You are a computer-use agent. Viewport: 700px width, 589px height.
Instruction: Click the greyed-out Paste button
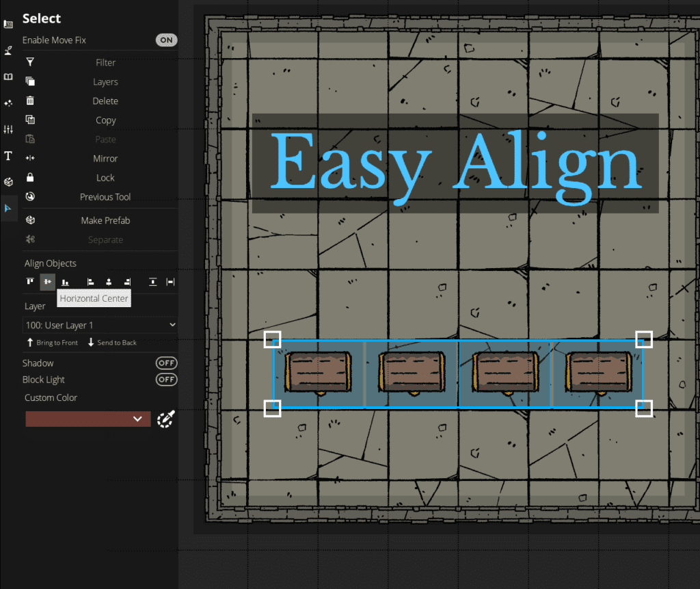point(100,140)
